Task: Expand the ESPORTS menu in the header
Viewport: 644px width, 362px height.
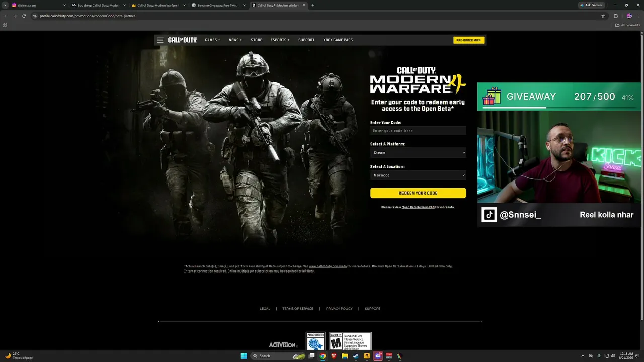Action: tap(280, 40)
